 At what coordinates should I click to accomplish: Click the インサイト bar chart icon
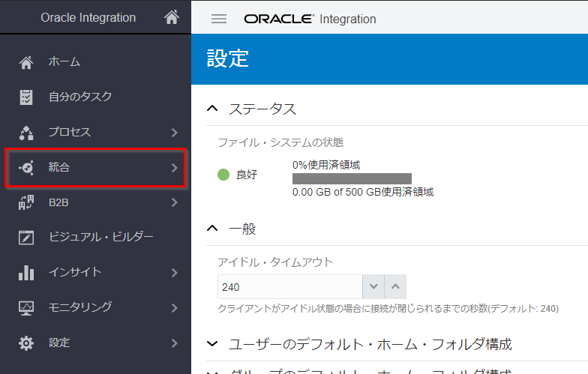tap(26, 273)
